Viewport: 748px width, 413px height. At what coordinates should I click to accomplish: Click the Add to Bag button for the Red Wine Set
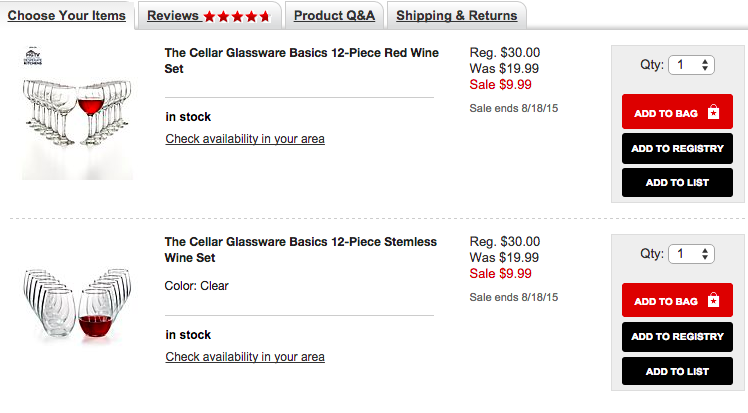[677, 112]
